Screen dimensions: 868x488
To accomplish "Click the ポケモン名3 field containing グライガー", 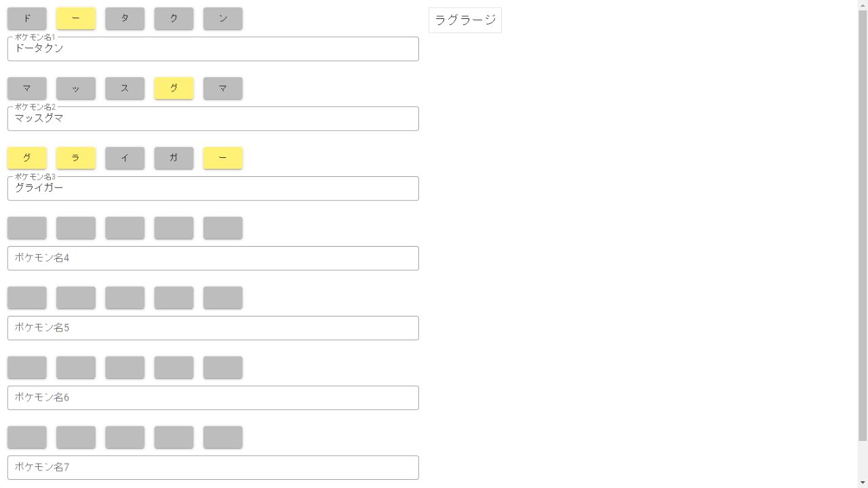I will [213, 189].
